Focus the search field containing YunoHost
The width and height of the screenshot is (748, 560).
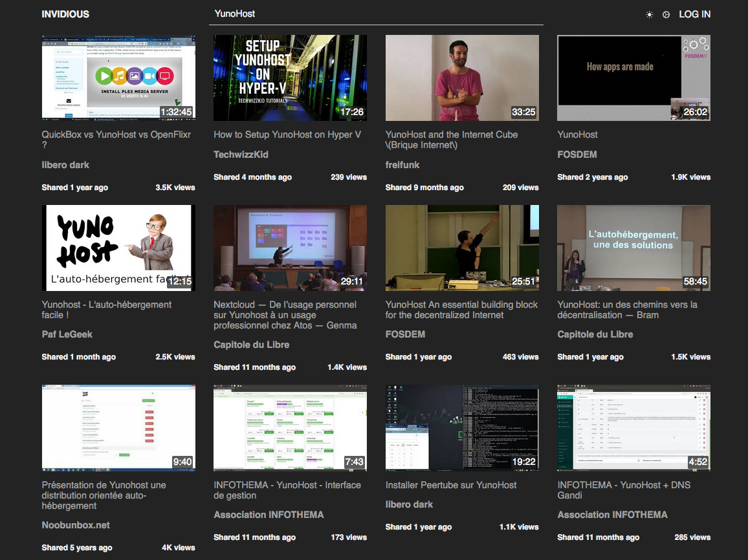pyautogui.click(x=376, y=14)
